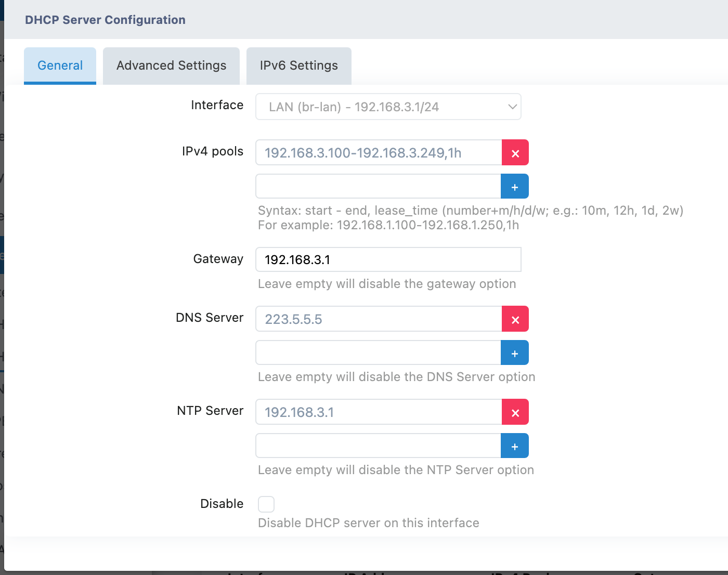Open the Advanced Settings tab

coord(171,66)
